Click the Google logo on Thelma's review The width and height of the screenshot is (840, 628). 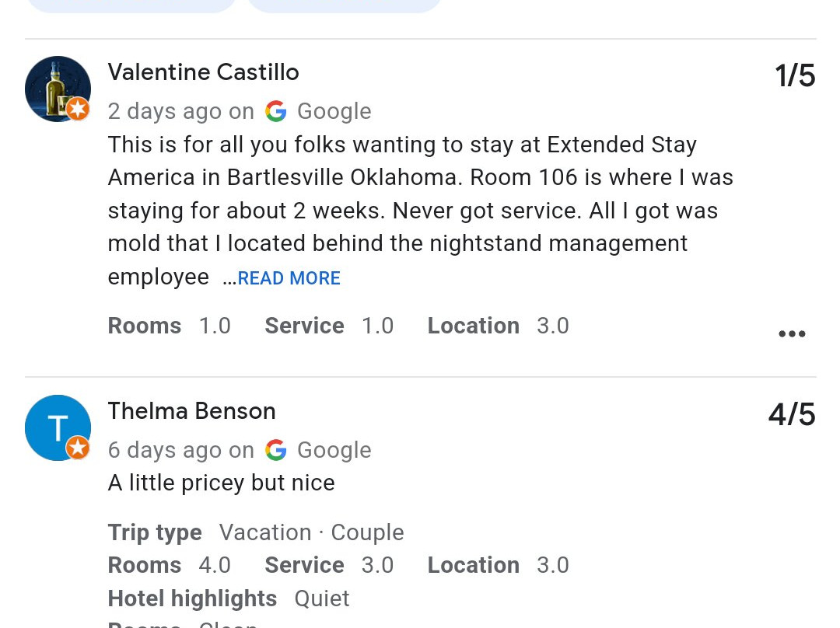pyautogui.click(x=276, y=450)
